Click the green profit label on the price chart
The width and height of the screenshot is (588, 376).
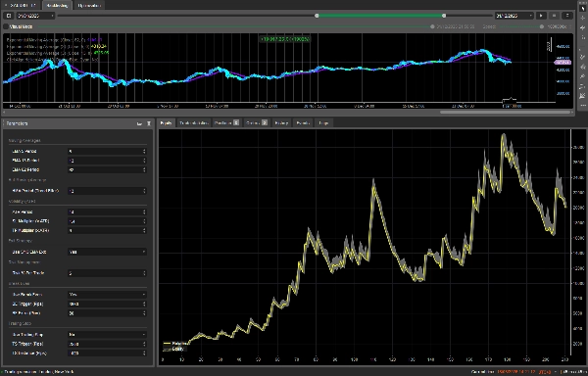[284, 38]
